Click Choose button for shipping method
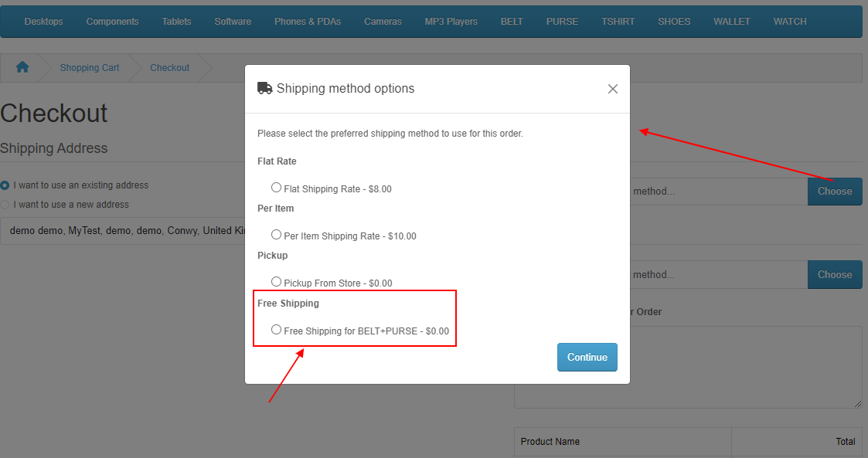This screenshot has width=868, height=458. pos(834,192)
